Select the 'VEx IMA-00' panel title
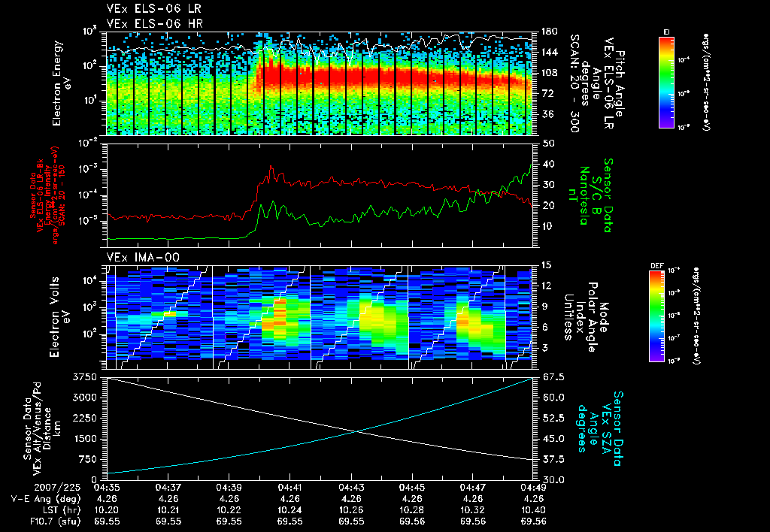Image resolution: width=770 pixels, height=532 pixels. tap(144, 257)
